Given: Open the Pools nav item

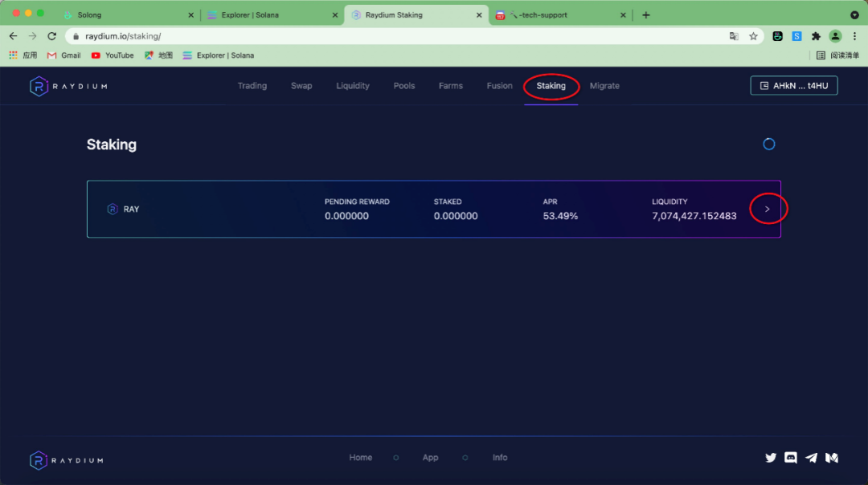Looking at the screenshot, I should (x=404, y=86).
